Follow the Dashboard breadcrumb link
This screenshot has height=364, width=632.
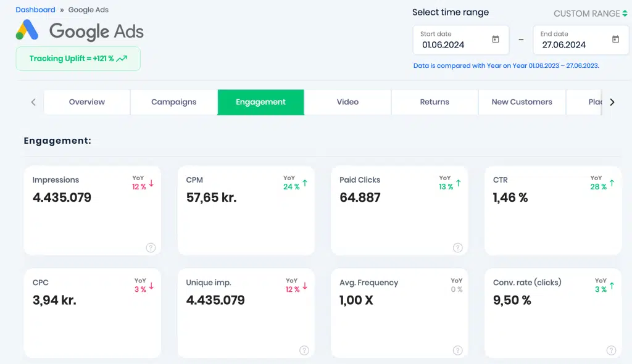click(x=35, y=10)
